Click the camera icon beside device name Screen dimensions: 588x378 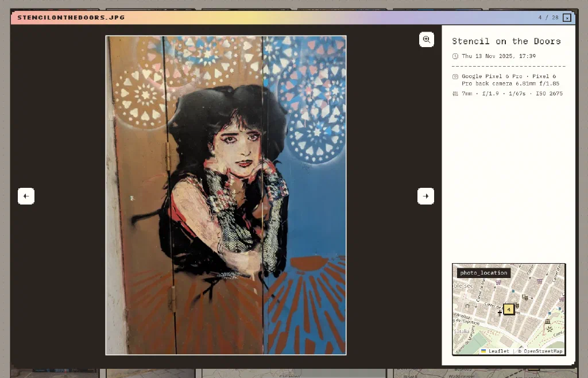[455, 76]
